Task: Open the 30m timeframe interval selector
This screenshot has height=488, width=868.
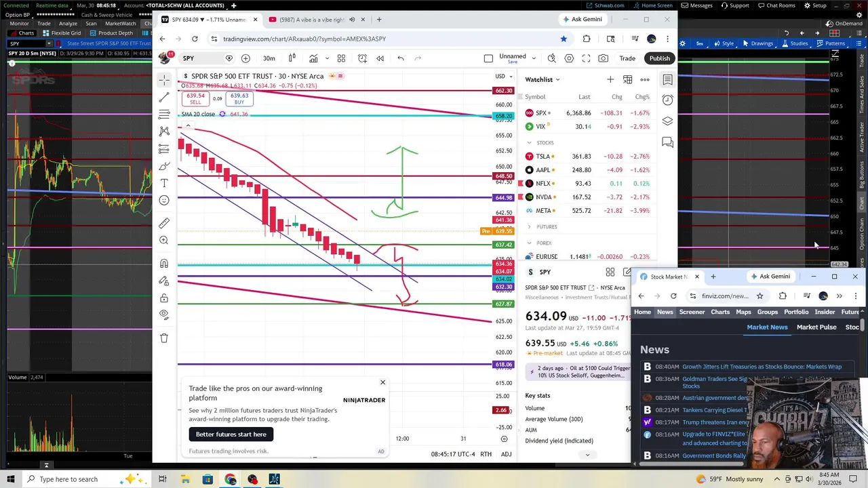Action: pos(269,58)
